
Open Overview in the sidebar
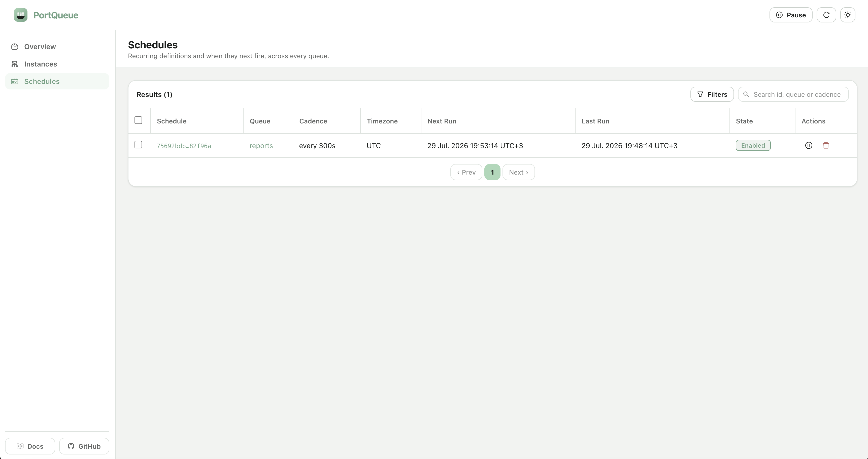coord(57,47)
